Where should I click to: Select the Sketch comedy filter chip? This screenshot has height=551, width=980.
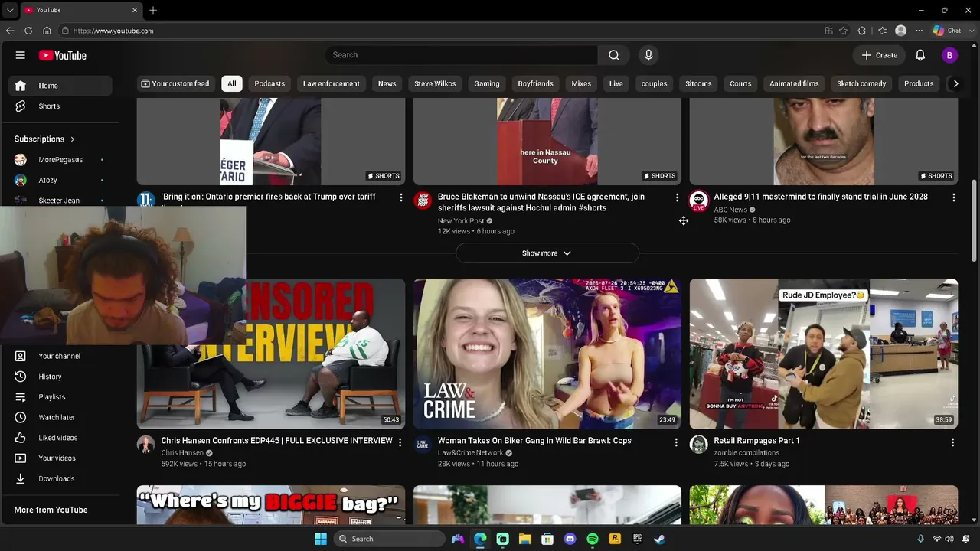tap(861, 83)
